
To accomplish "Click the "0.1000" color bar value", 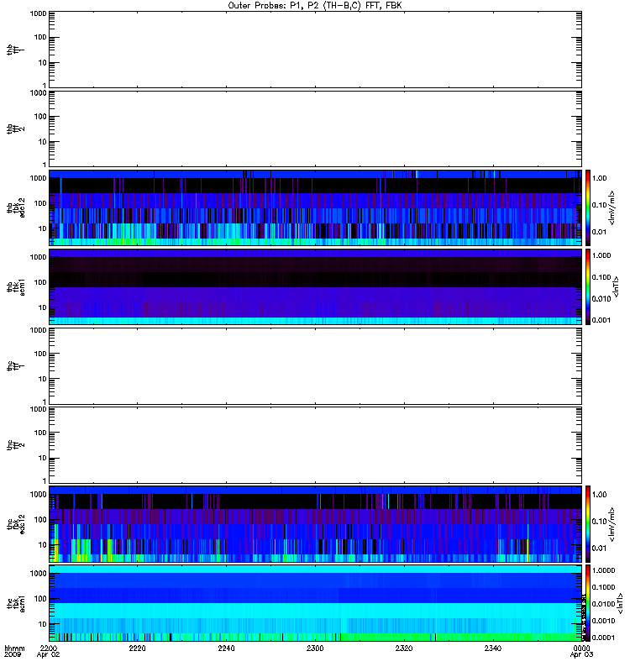I will coord(603,587).
